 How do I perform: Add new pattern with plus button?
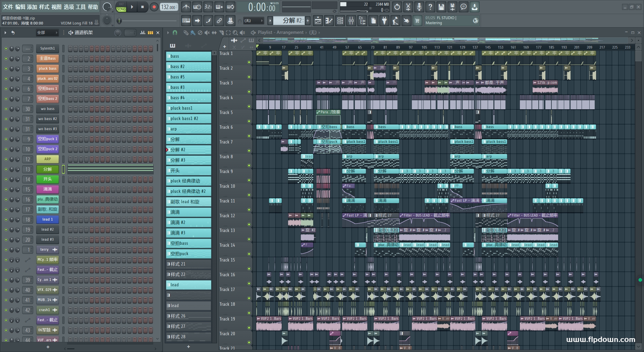[x=308, y=21]
